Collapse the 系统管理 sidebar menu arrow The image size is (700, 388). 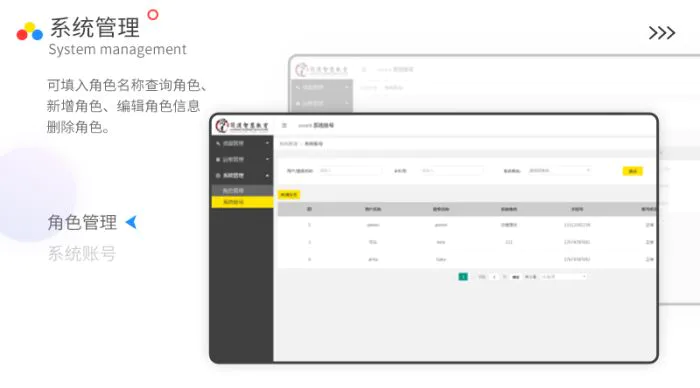tap(267, 175)
